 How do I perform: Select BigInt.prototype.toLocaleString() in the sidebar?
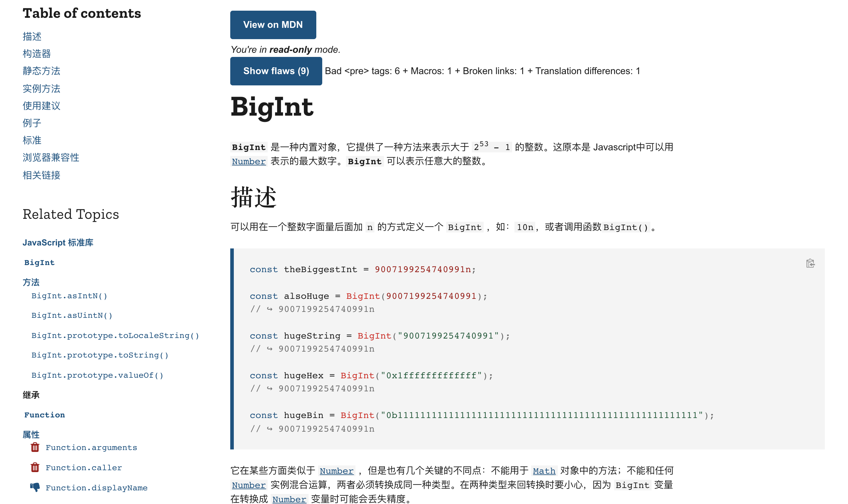(115, 336)
